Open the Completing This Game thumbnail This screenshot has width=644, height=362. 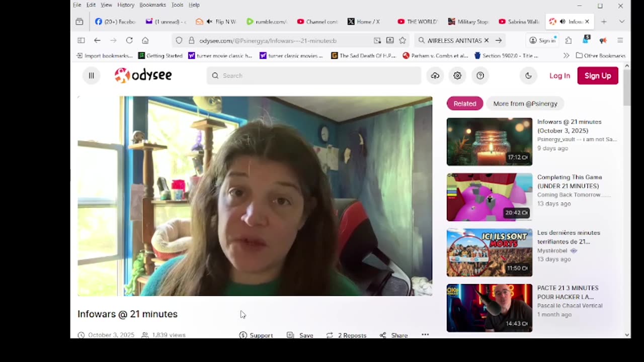click(x=490, y=197)
